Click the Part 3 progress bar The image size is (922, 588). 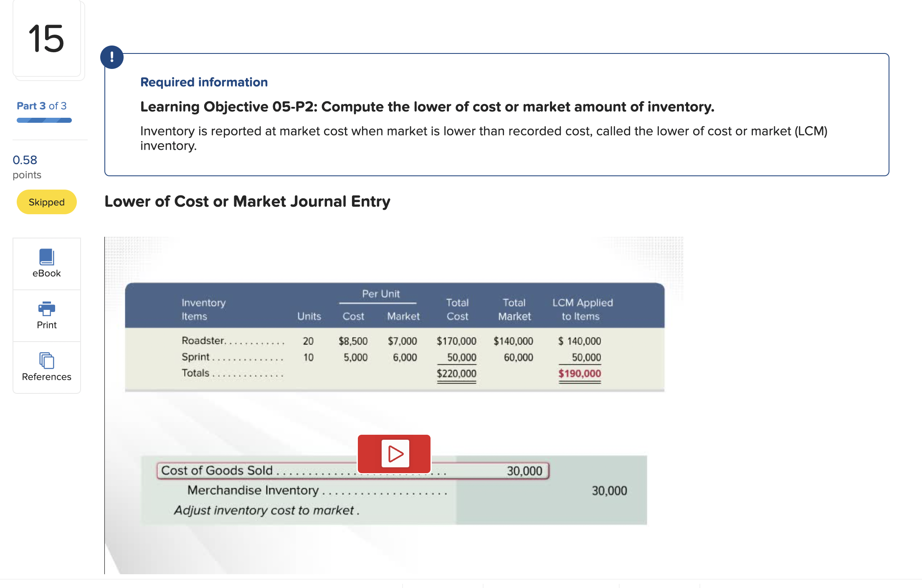tap(44, 120)
